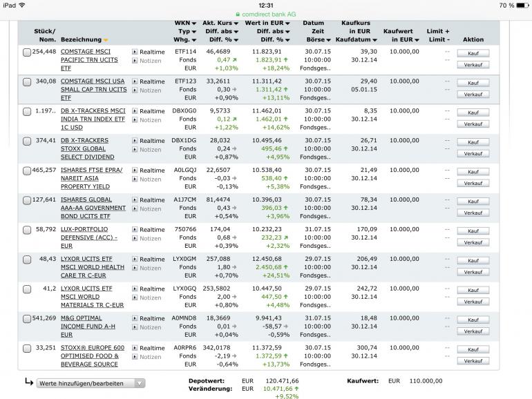This screenshot has height=399, width=532.
Task: Open Notizen icon for DB X-TRACKERS MSCI INDIA
Action: coord(135,119)
